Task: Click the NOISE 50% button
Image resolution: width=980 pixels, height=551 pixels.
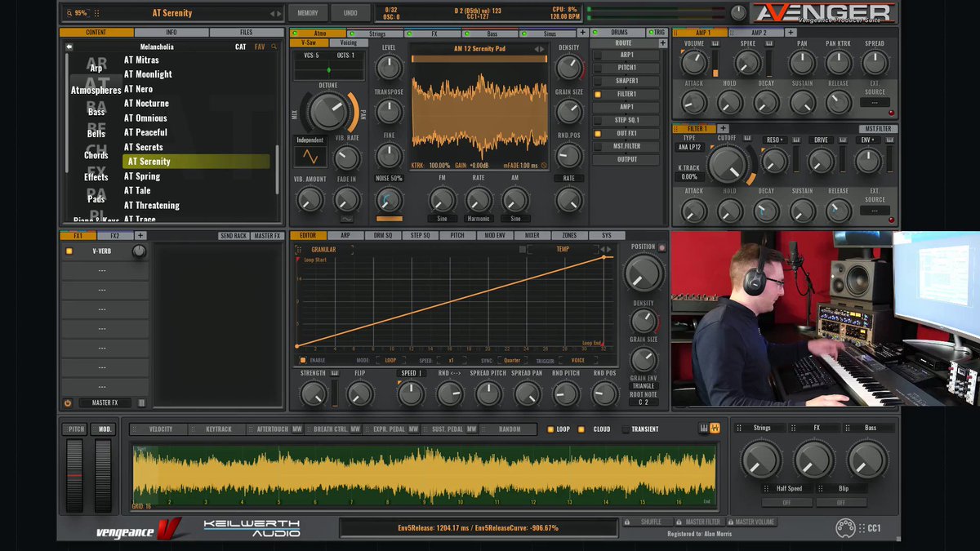Action: 390,178
